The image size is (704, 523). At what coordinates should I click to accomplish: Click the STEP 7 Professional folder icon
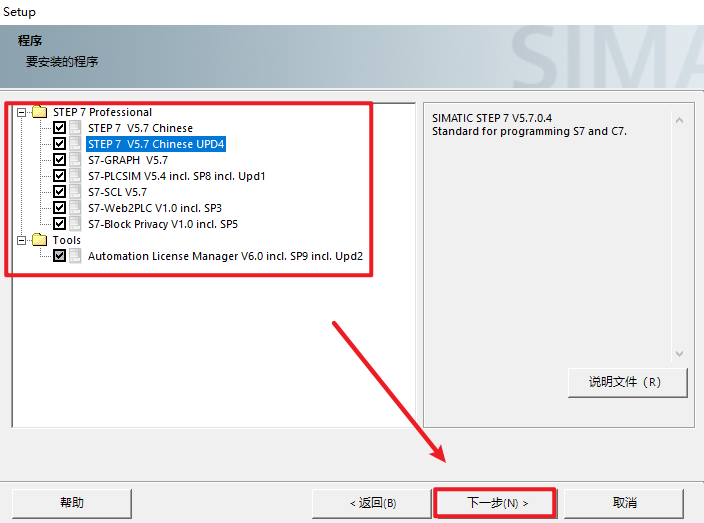point(40,112)
